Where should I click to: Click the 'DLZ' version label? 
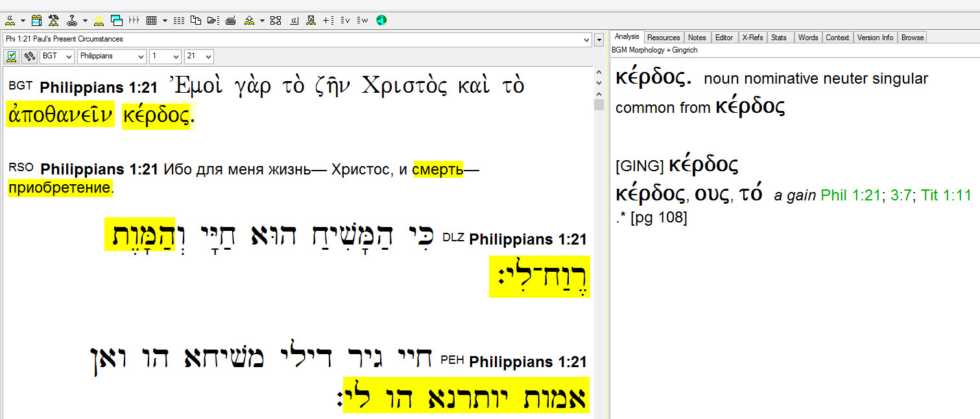tap(453, 237)
